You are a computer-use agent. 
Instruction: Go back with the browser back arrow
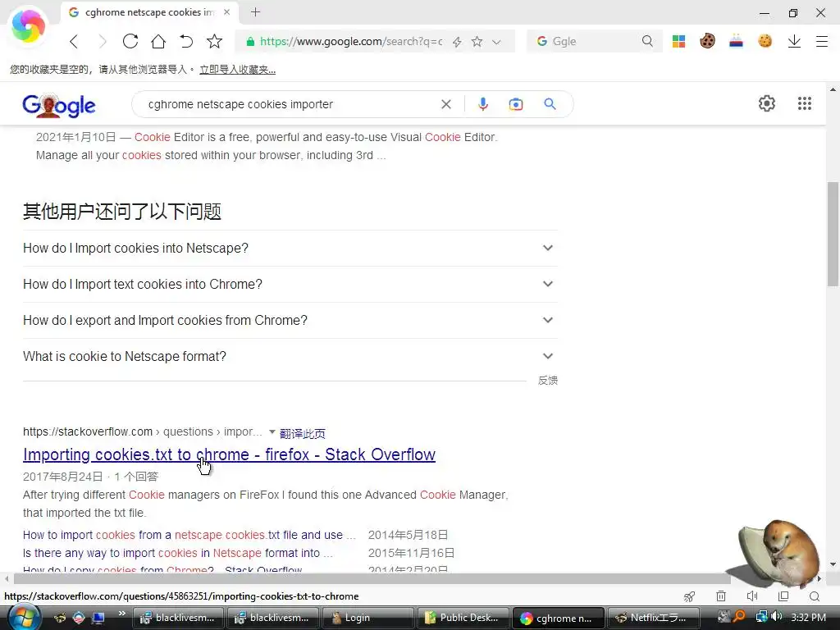point(74,41)
